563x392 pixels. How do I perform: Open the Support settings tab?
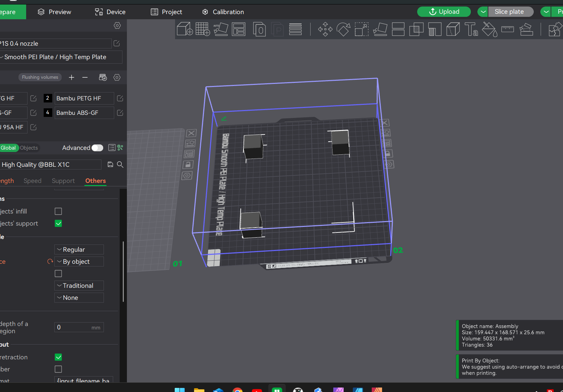(63, 181)
